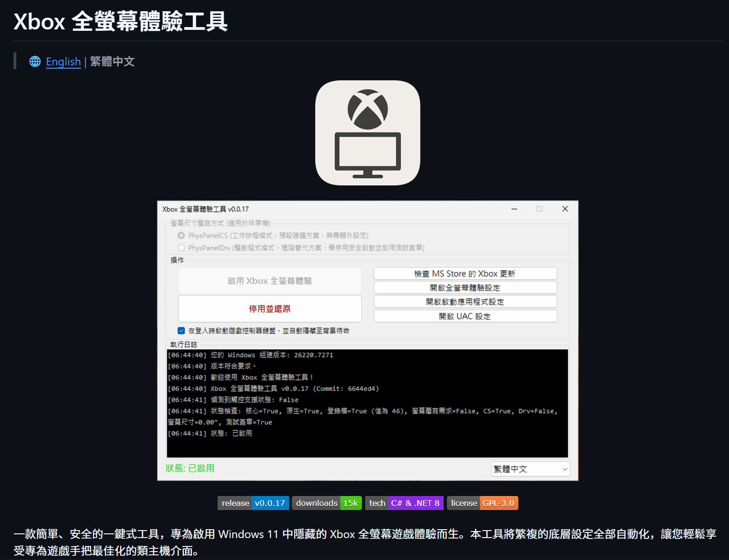Minimize the Xbox tool window
Viewport: 729px width, 560px height.
[514, 209]
